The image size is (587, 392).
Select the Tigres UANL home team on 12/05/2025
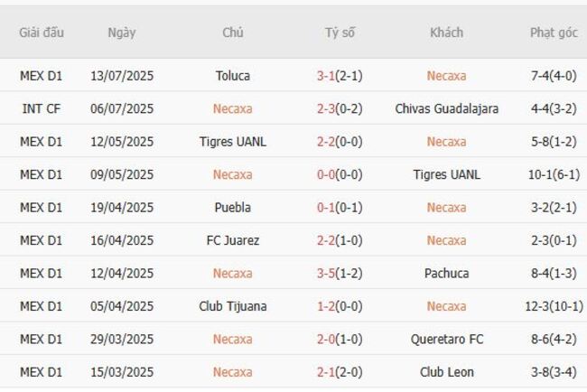(233, 142)
